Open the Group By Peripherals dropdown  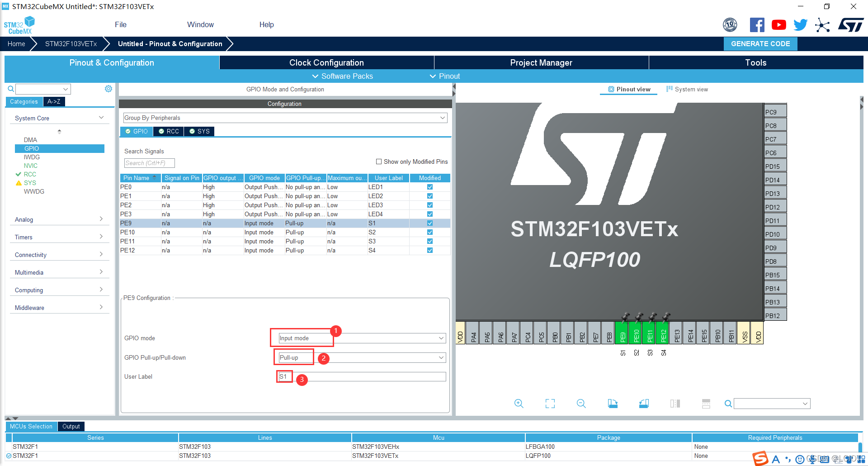pos(285,118)
